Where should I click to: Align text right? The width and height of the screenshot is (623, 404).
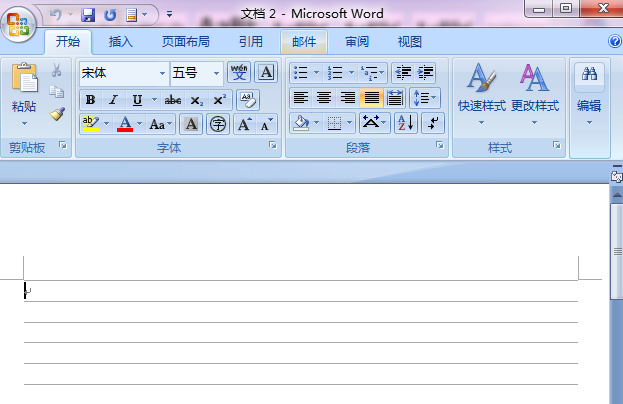(x=348, y=98)
